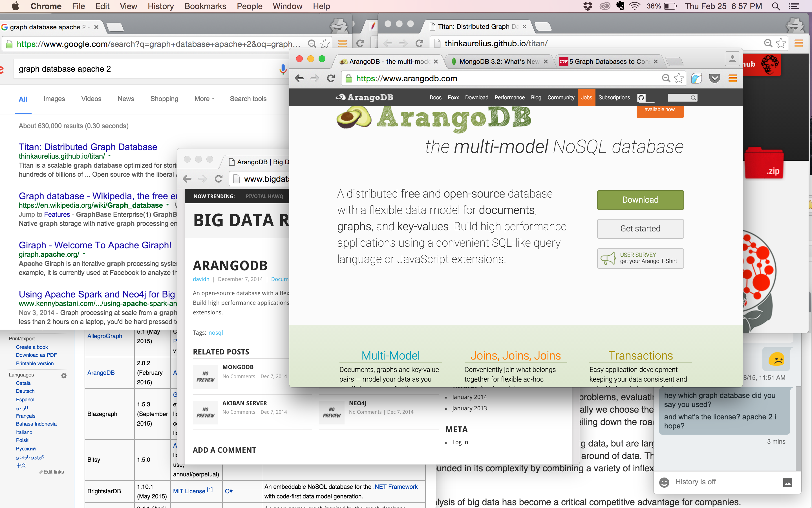Expand the arrow next to thinkaurelius.github.io/titan/
Image resolution: width=812 pixels, height=508 pixels.
coord(109,156)
